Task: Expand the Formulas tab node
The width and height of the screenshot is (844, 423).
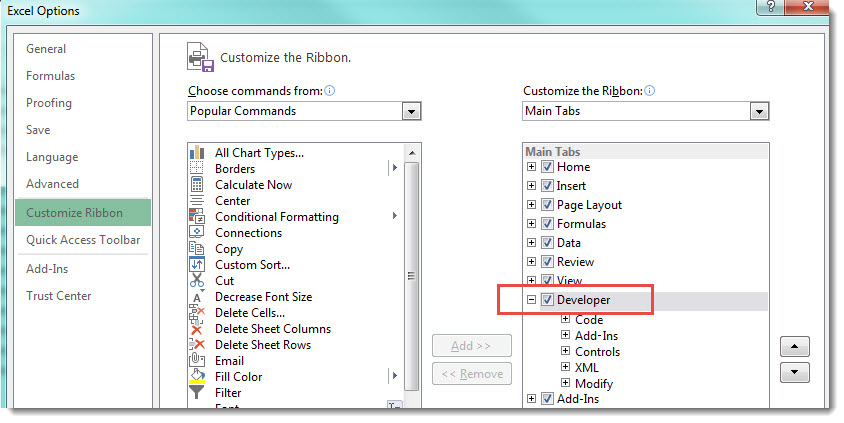Action: click(531, 223)
